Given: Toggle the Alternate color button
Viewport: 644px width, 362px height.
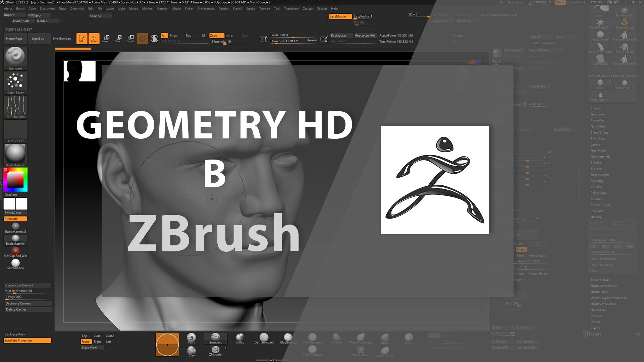Looking at the screenshot, I should click(x=15, y=219).
